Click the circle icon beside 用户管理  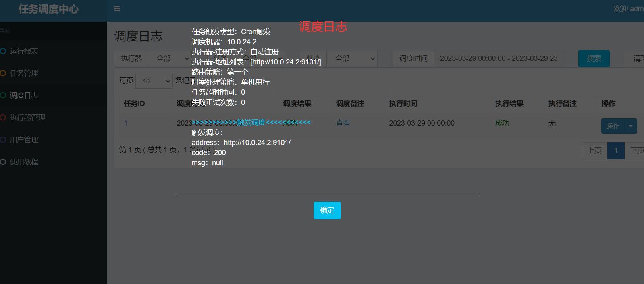tap(3, 140)
